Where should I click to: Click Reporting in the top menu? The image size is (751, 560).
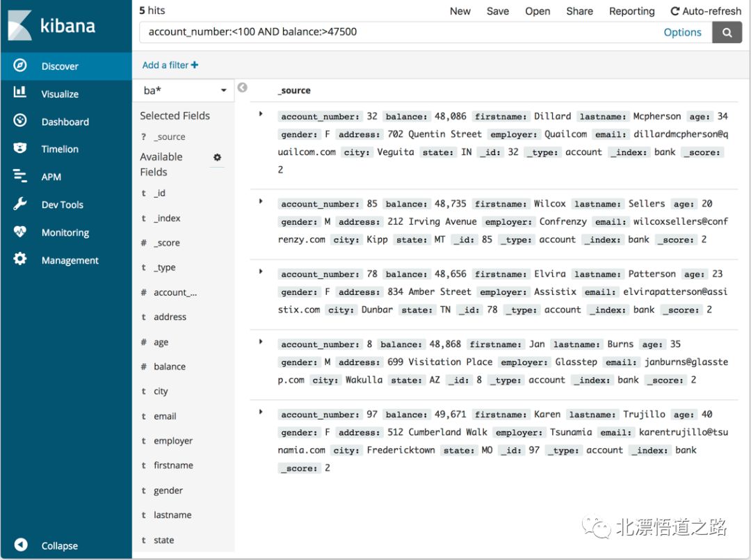click(631, 11)
